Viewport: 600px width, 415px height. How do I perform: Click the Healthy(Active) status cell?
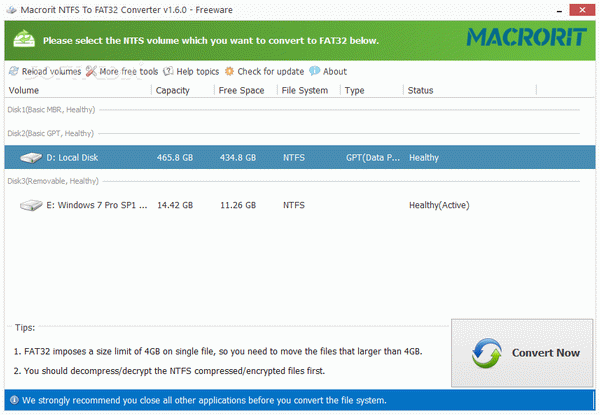pos(439,205)
